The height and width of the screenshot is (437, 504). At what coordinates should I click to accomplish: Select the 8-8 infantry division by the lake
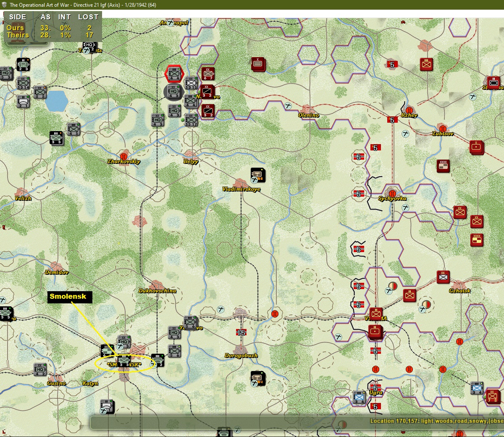pos(40,92)
